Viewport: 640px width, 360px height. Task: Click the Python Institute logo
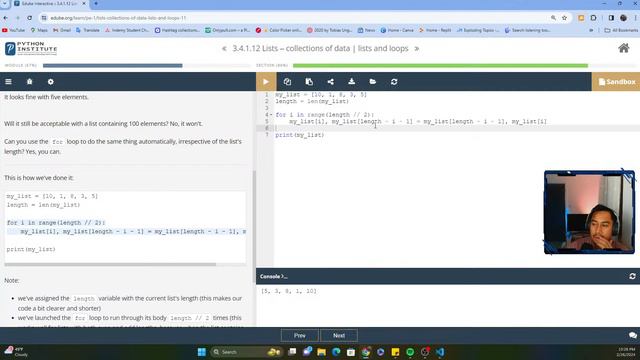[x=31, y=48]
